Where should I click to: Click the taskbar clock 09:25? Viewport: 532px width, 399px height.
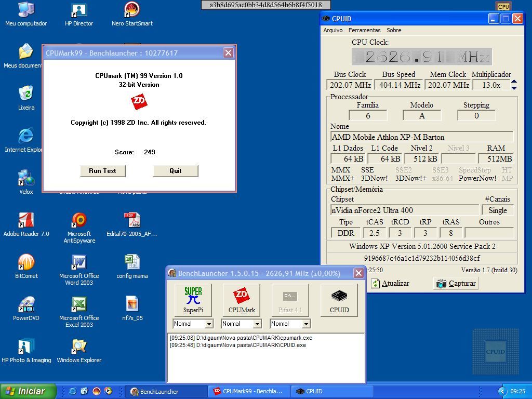click(517, 391)
